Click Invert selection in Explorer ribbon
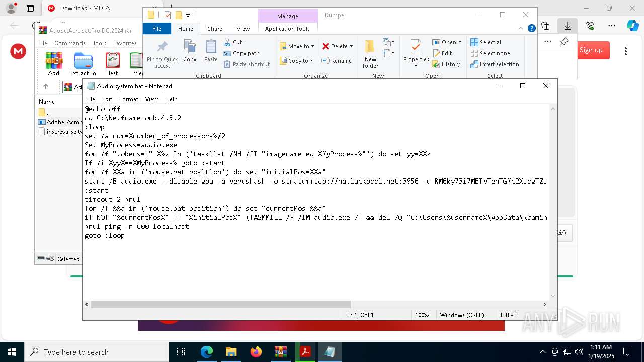Viewport: 644px width, 362px height. coord(495,64)
